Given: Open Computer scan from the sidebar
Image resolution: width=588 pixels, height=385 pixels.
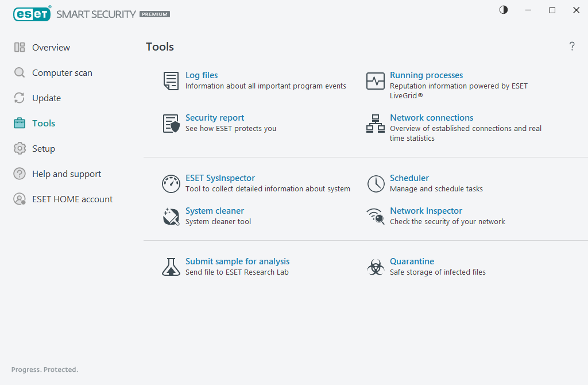Looking at the screenshot, I should pyautogui.click(x=62, y=73).
